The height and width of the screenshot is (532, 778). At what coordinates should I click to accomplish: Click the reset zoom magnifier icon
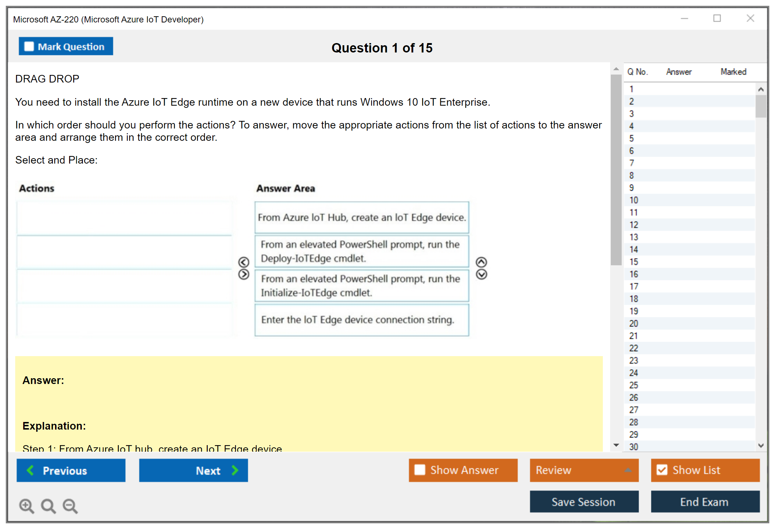click(x=48, y=506)
